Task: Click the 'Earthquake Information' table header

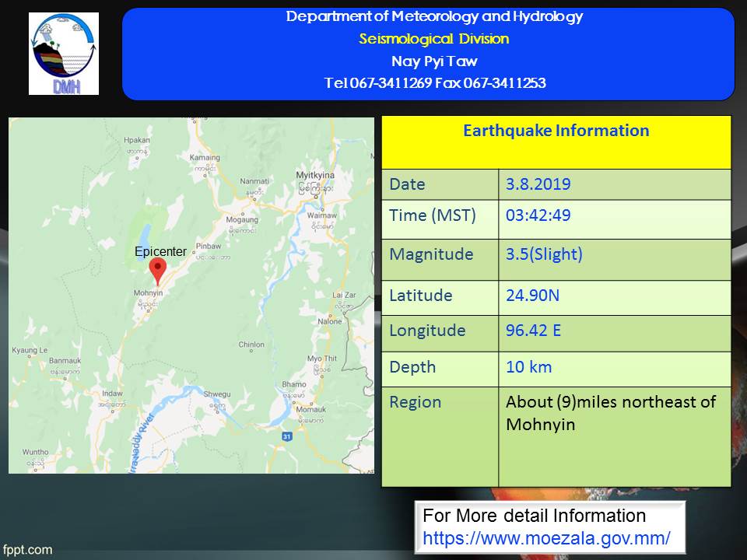Action: (556, 142)
